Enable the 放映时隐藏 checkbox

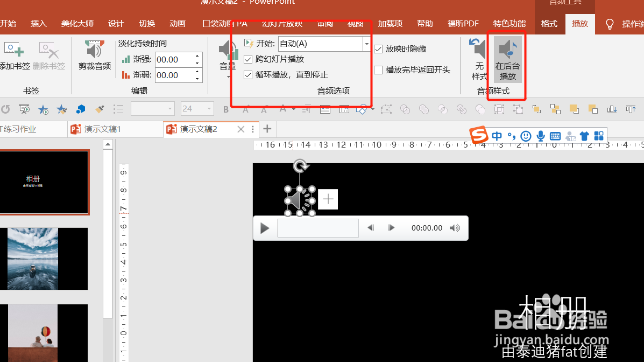378,48
